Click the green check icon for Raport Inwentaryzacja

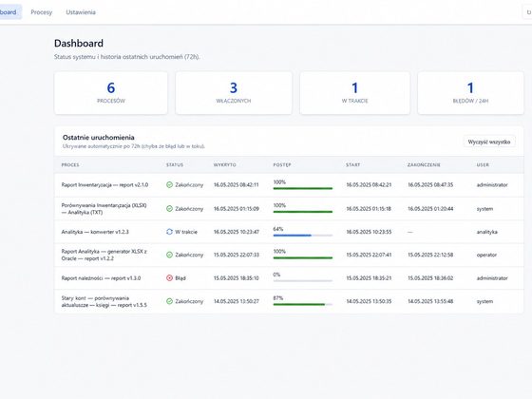pos(170,184)
